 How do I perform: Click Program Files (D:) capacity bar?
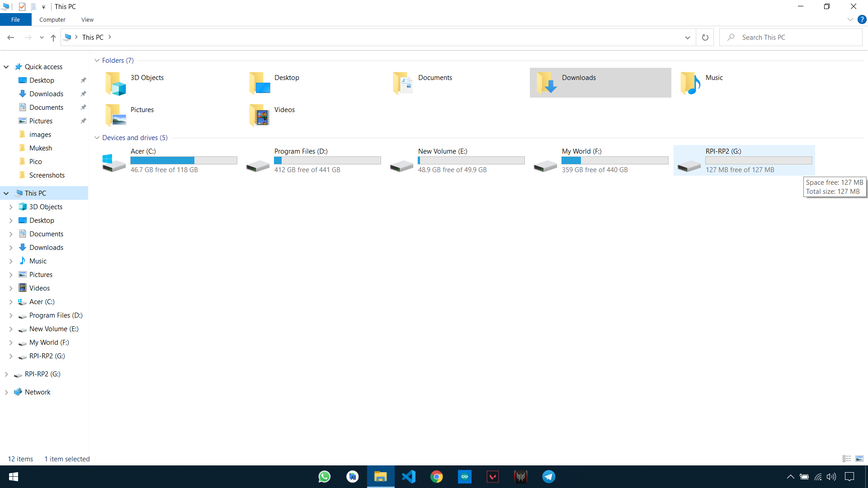tap(327, 160)
